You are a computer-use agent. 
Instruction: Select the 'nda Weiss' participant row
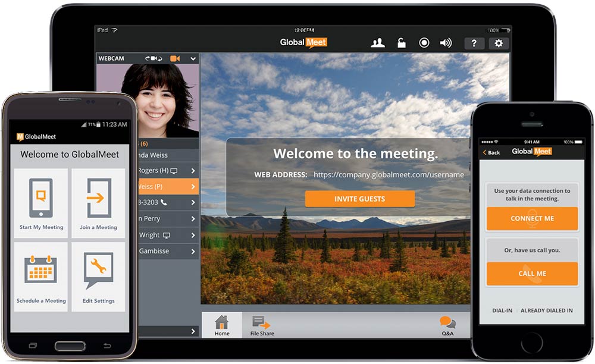[168, 155]
